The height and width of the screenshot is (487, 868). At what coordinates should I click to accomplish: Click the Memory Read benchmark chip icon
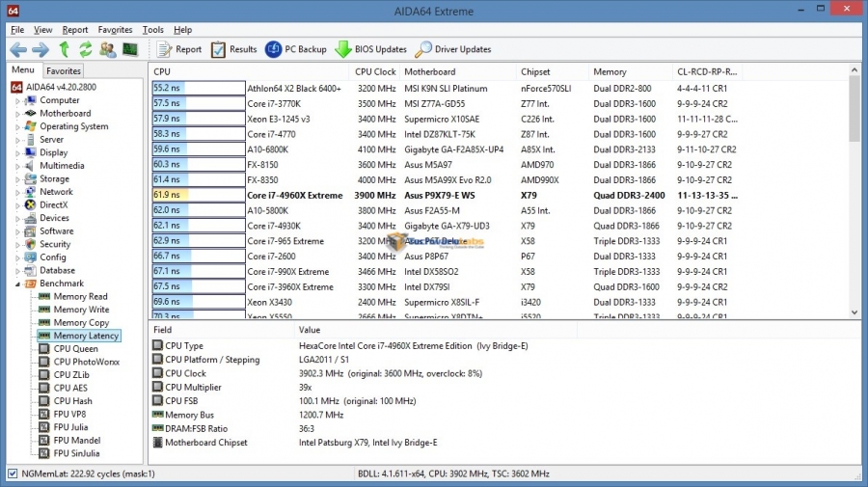tap(44, 296)
